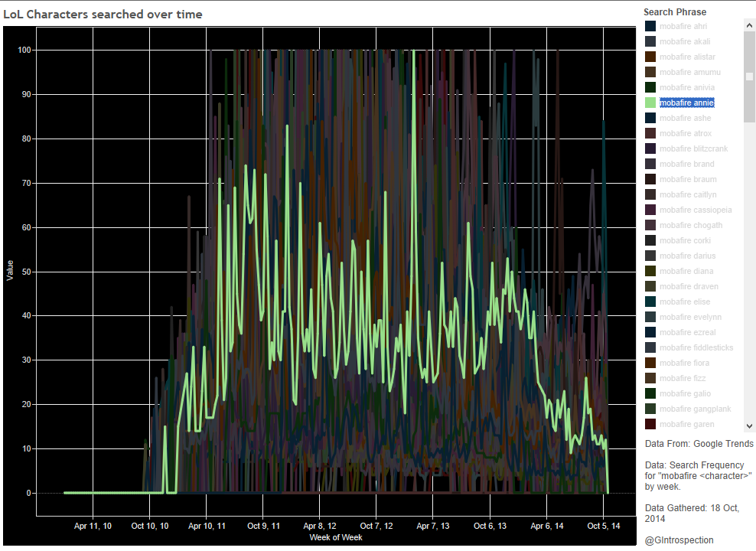Click the mobafire alistar color swatch
This screenshot has height=551, width=756.
(650, 57)
